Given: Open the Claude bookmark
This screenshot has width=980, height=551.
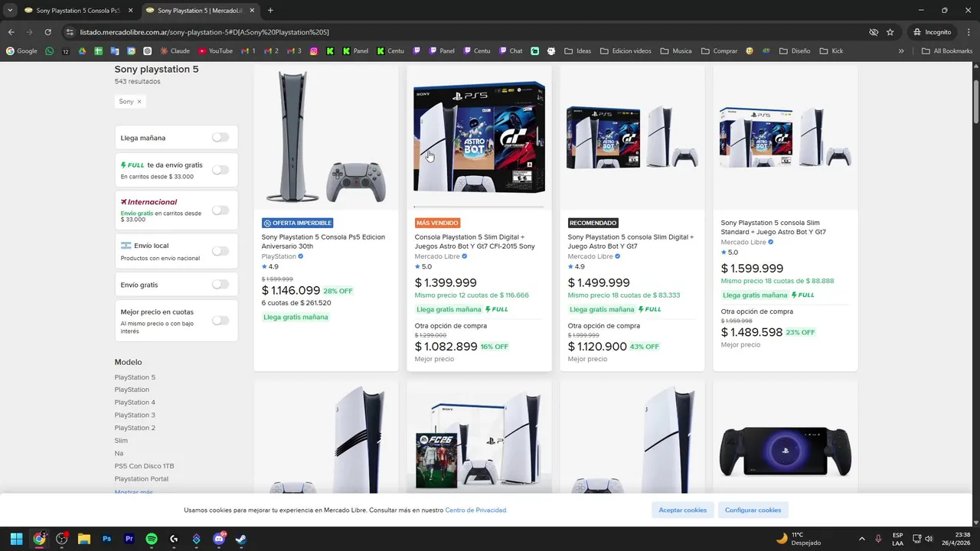Looking at the screenshot, I should (175, 51).
